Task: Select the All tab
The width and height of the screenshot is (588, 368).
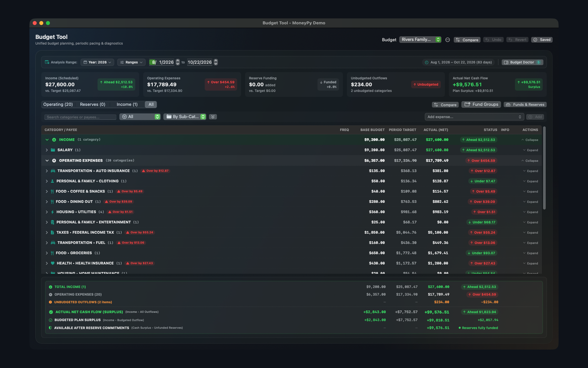Action: tap(151, 105)
